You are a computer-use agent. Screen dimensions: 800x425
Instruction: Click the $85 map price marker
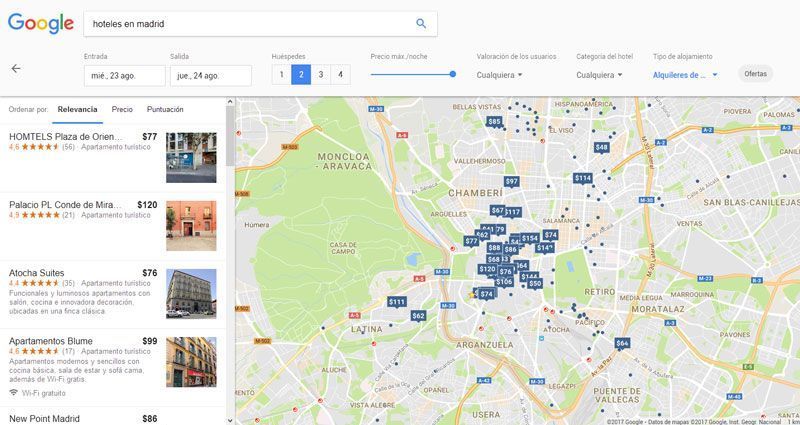pos(494,121)
